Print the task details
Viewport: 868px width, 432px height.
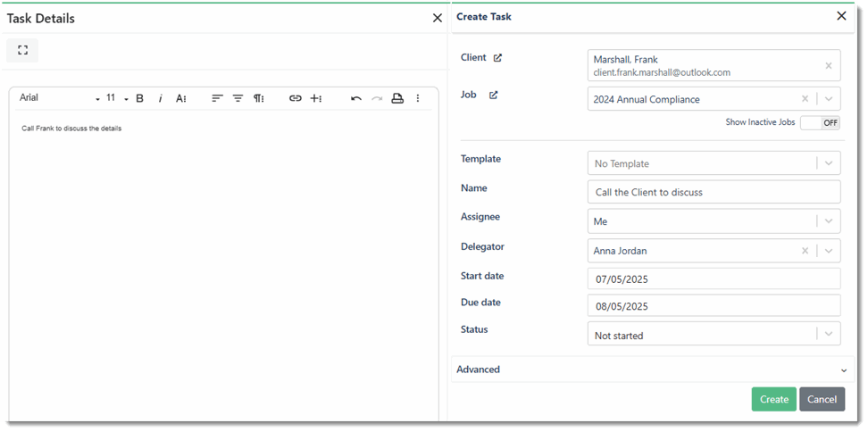tap(397, 98)
